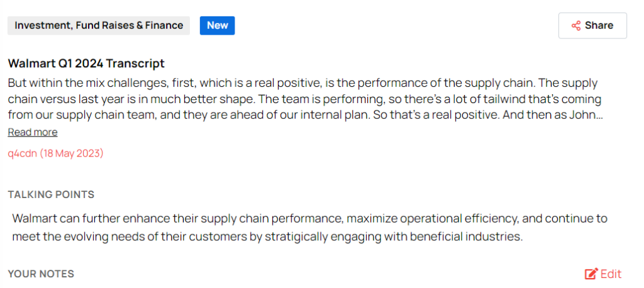Click the share network icon

[575, 26]
